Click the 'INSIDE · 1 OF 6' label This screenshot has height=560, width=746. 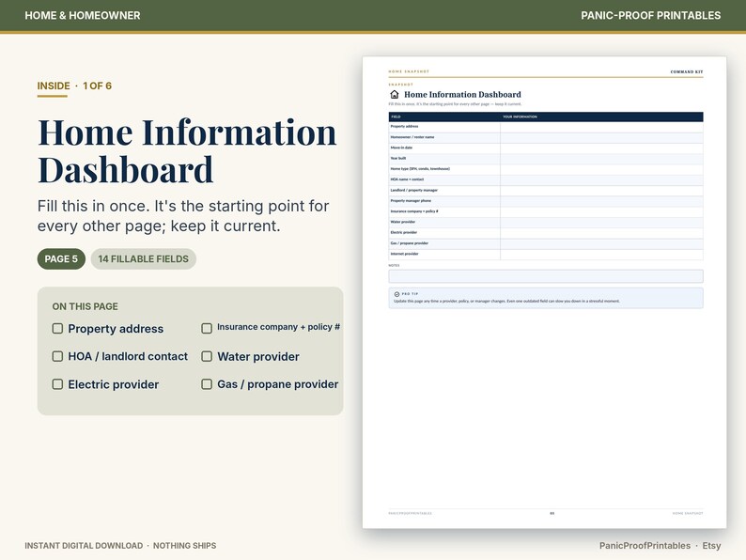point(75,86)
